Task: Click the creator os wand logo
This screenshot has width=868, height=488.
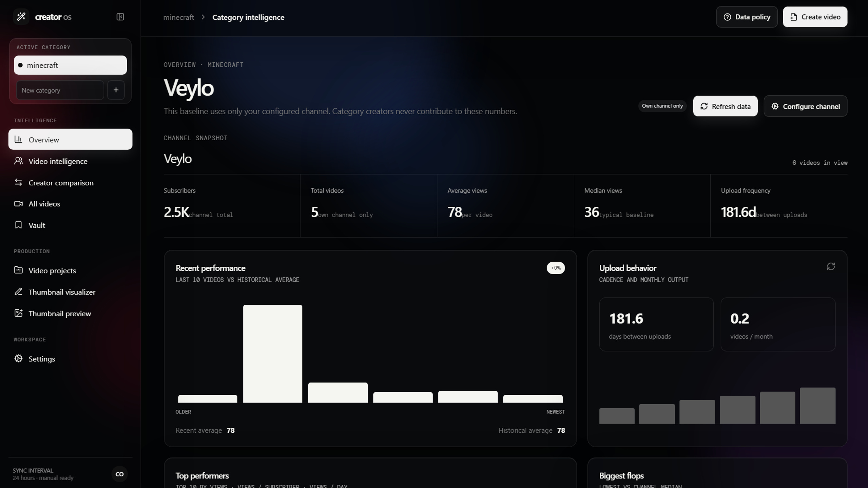Action: pyautogui.click(x=21, y=17)
